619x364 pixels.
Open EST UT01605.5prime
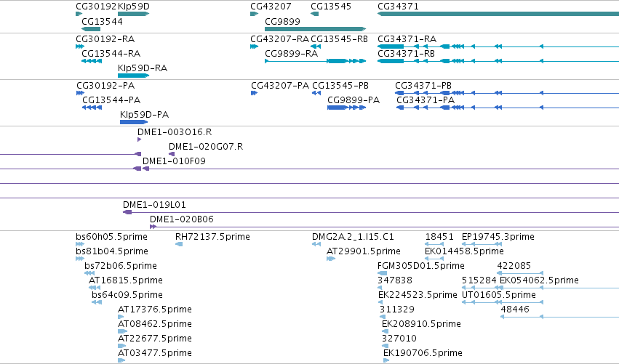(x=503, y=302)
